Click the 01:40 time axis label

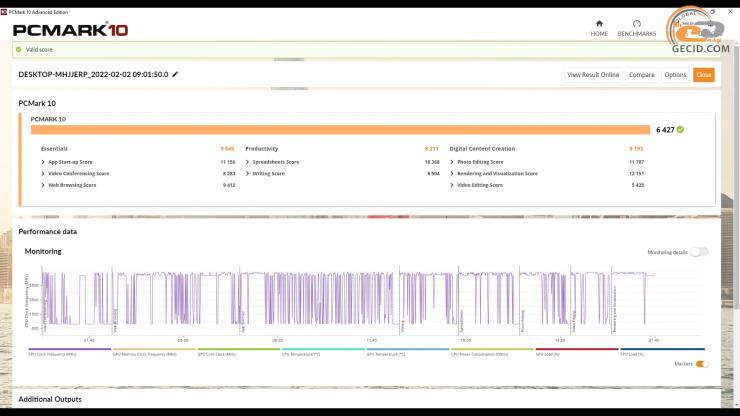[89, 340]
